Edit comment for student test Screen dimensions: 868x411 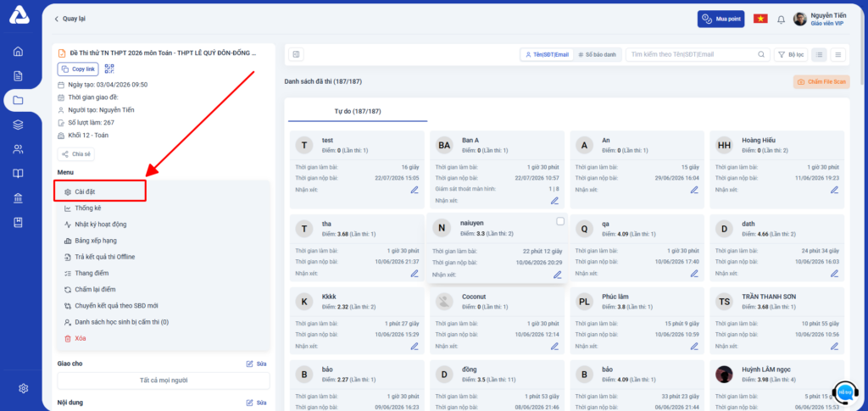415,190
